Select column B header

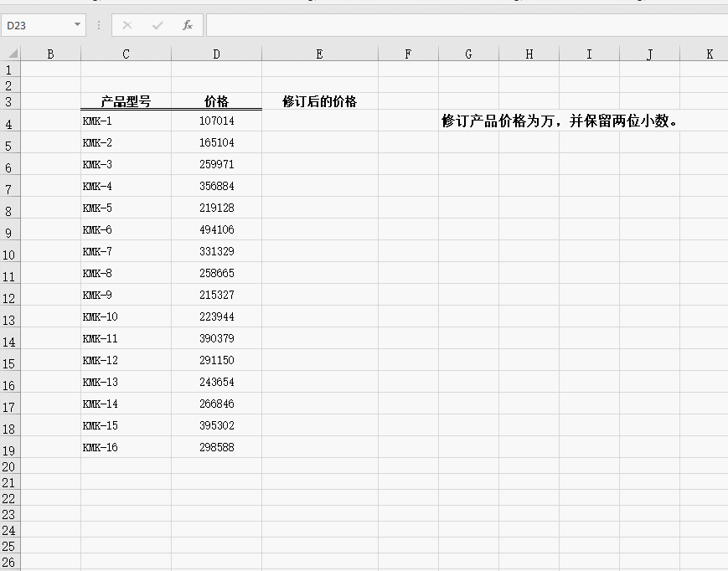50,54
